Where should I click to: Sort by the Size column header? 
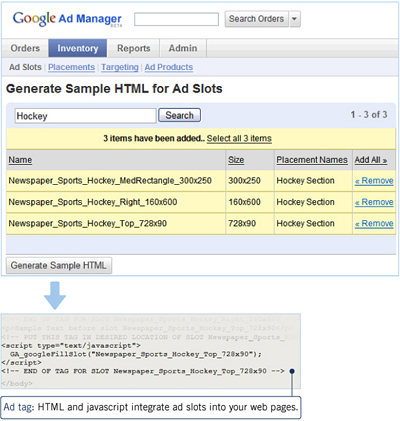tap(236, 160)
